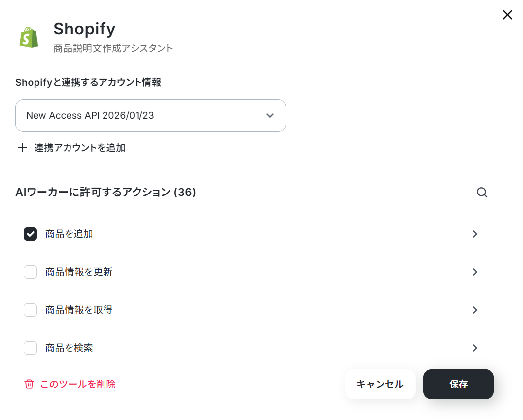Click the plus icon to add account
This screenshot has height=420, width=523.
[x=22, y=148]
